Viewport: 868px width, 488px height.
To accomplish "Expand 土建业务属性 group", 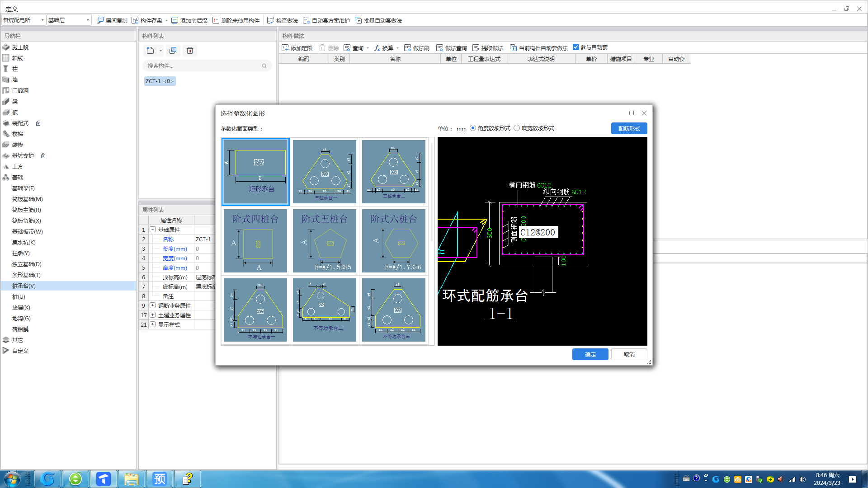I will click(x=152, y=315).
